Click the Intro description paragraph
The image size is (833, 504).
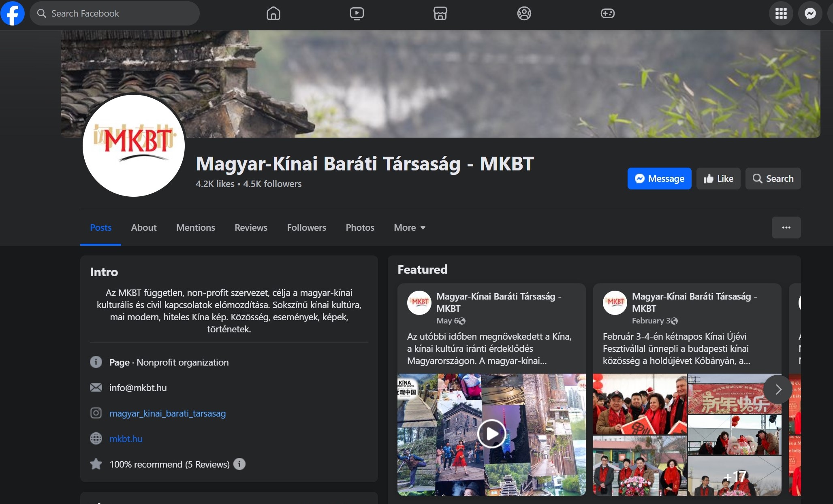[x=229, y=311]
